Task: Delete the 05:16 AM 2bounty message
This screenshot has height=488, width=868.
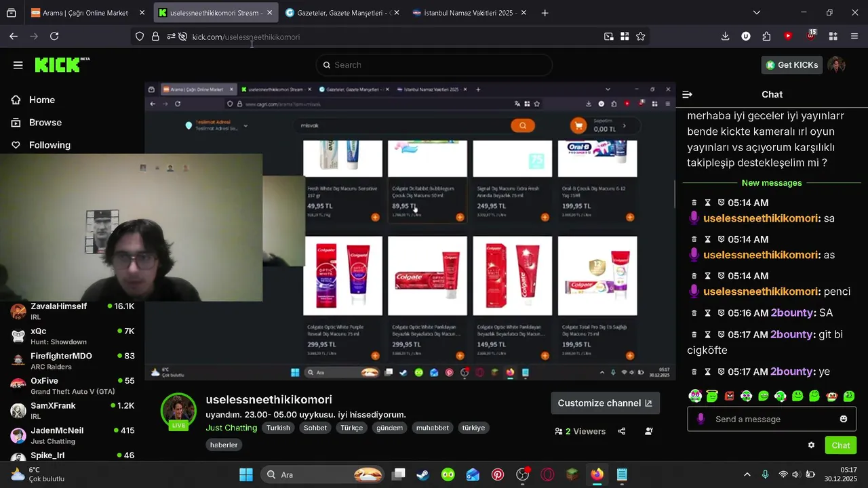Action: tap(694, 313)
